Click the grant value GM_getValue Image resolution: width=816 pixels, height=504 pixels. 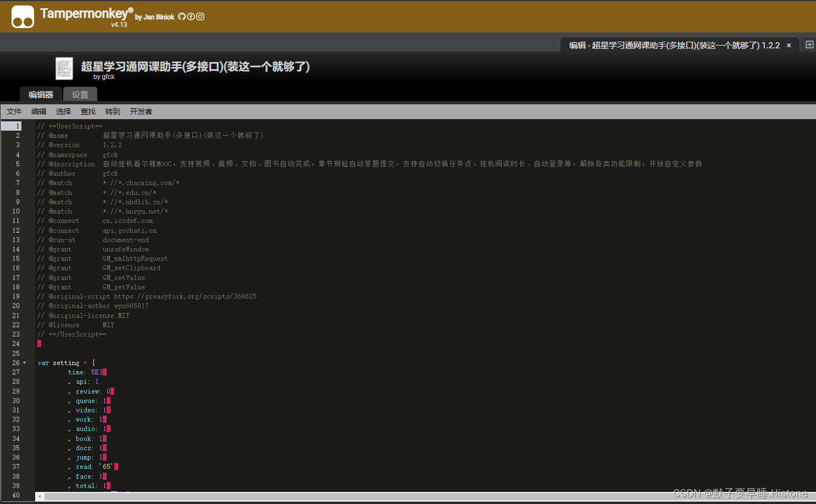point(124,287)
